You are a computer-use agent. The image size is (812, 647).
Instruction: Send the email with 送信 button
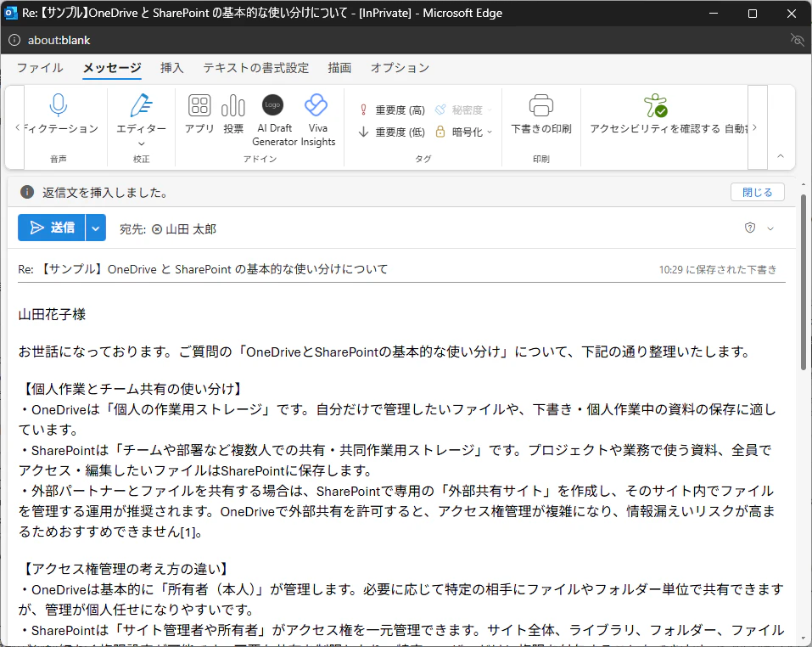coord(51,228)
